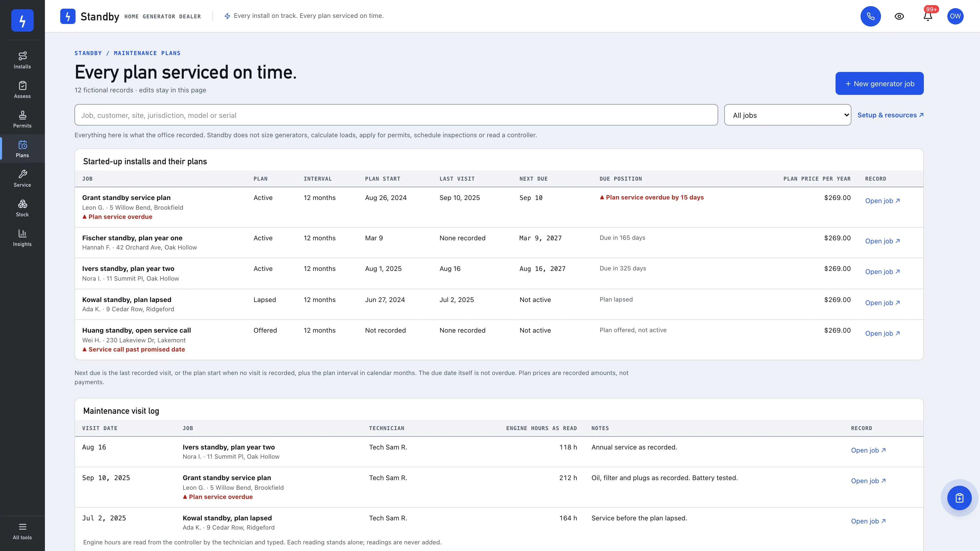The height and width of the screenshot is (551, 980).
Task: View the Insights sidebar section
Action: pos(22,238)
